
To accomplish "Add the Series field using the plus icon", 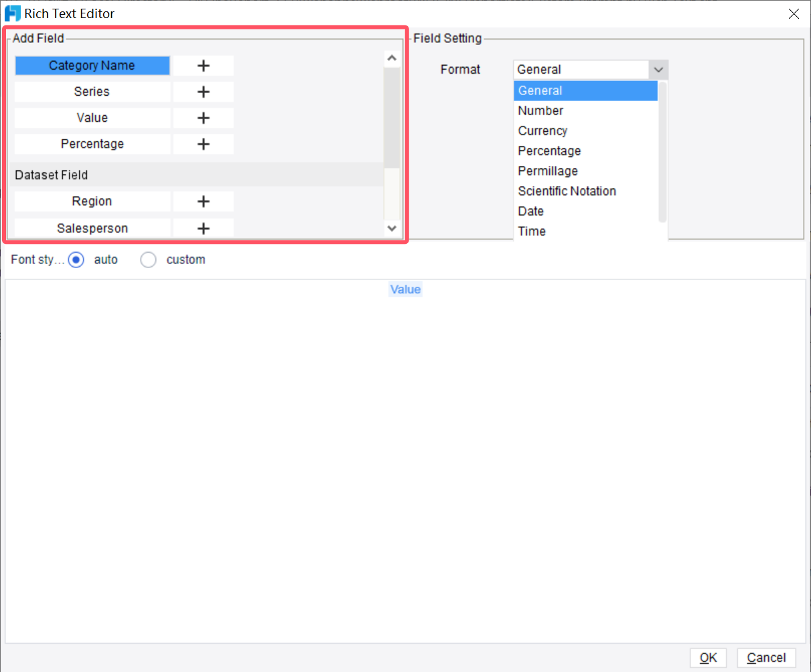I will point(203,92).
